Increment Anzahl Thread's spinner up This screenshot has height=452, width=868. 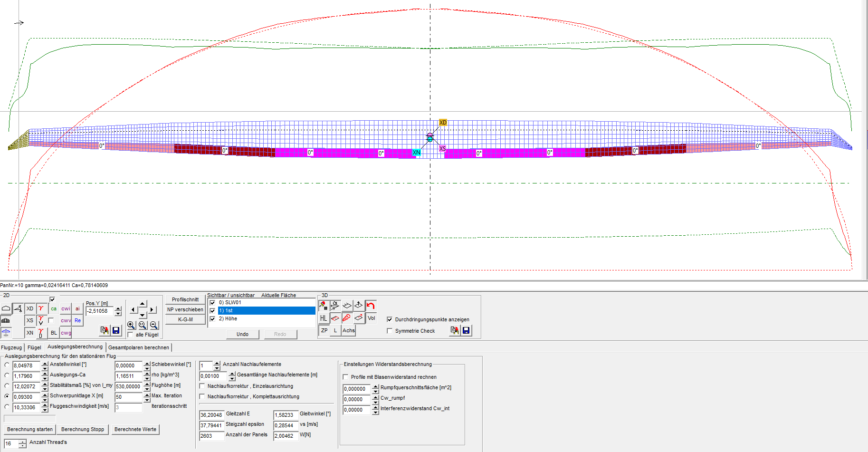pyautogui.click(x=22, y=442)
